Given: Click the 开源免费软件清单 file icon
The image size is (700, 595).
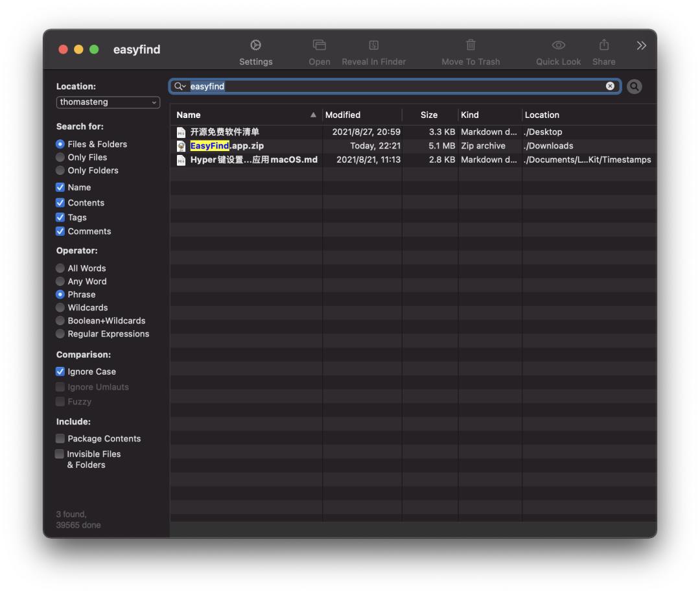Looking at the screenshot, I should [181, 132].
